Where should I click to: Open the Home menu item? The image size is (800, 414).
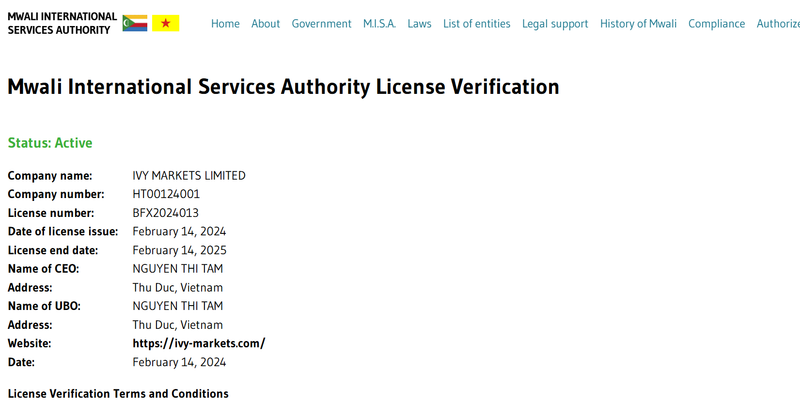point(225,24)
